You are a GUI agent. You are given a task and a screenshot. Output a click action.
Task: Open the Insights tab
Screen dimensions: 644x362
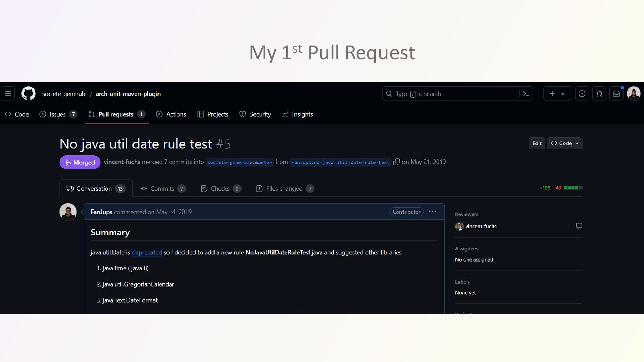[297, 114]
